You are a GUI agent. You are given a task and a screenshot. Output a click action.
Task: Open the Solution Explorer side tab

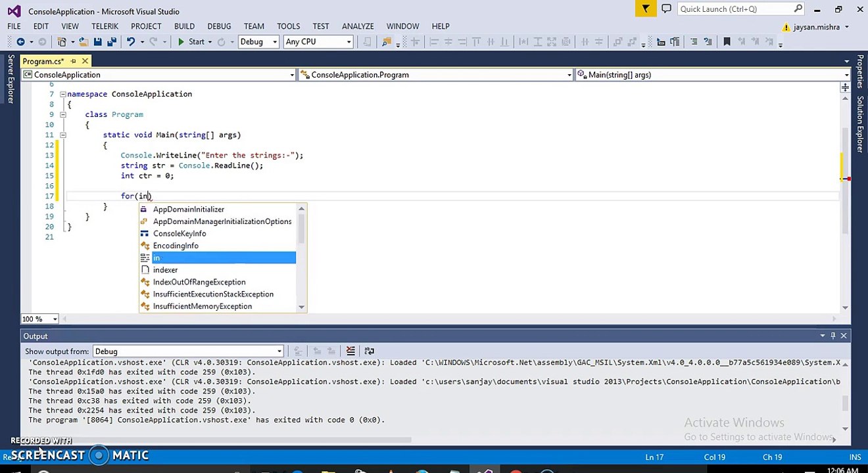[x=859, y=124]
